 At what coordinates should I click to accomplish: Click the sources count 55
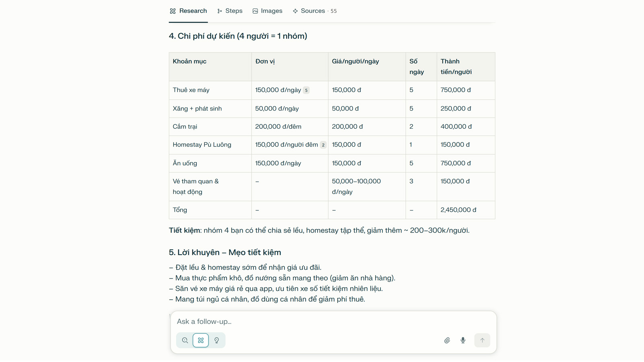click(334, 11)
